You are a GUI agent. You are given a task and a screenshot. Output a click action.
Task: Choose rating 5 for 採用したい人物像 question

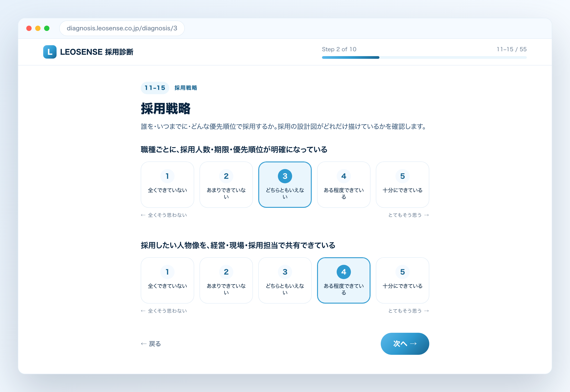[402, 280]
